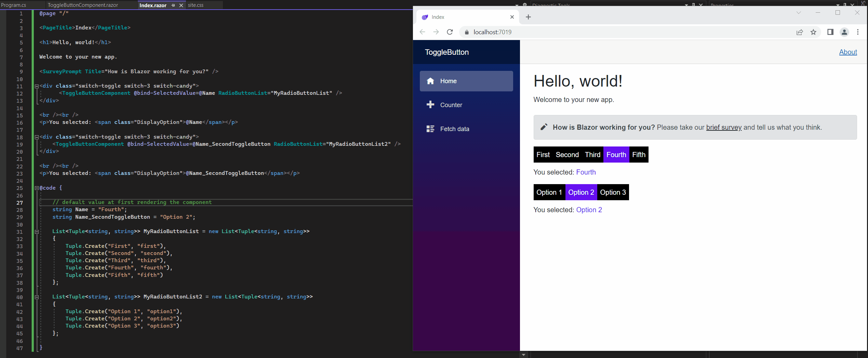Click the Counter plus icon in navigation
868x358 pixels.
(430, 105)
